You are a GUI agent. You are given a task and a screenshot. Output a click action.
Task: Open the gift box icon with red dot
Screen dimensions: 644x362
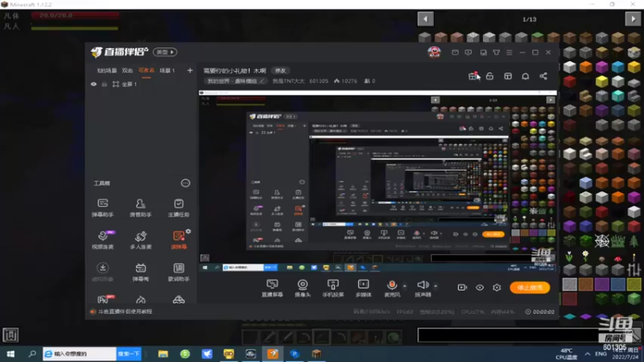coord(473,76)
